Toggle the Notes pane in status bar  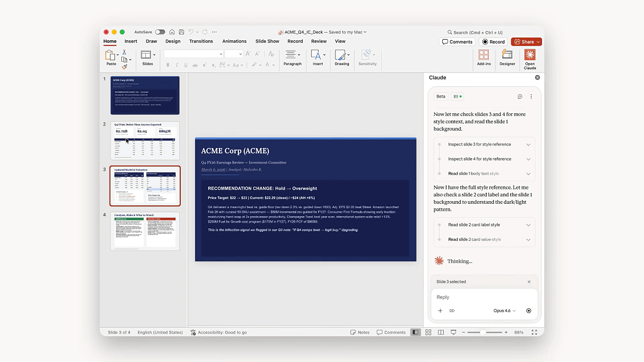coord(360,333)
